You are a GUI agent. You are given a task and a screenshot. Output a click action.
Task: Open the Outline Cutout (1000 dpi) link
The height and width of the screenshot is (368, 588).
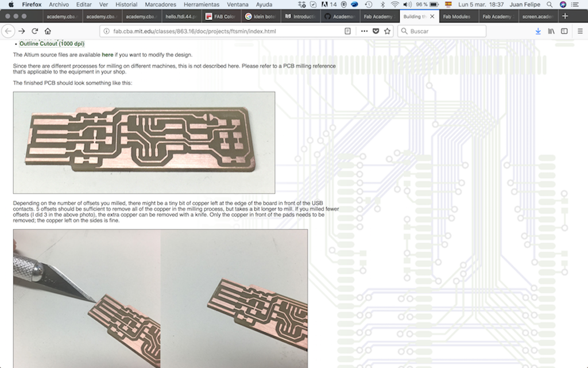pos(52,44)
